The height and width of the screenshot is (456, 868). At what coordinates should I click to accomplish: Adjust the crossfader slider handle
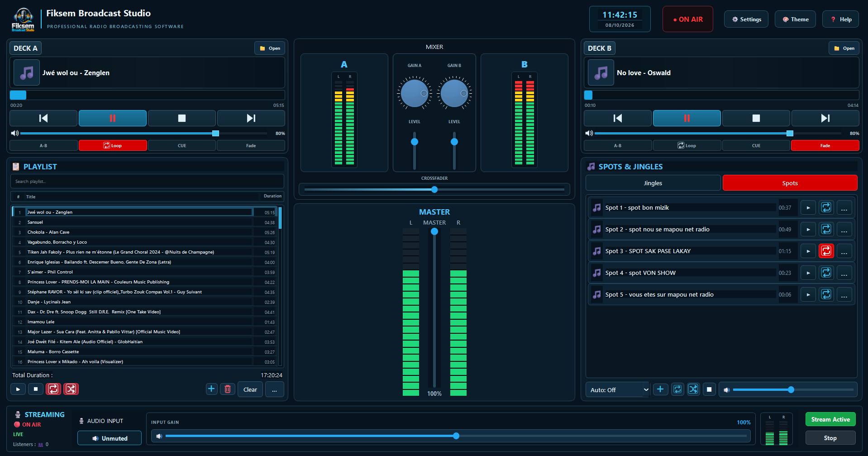(434, 190)
